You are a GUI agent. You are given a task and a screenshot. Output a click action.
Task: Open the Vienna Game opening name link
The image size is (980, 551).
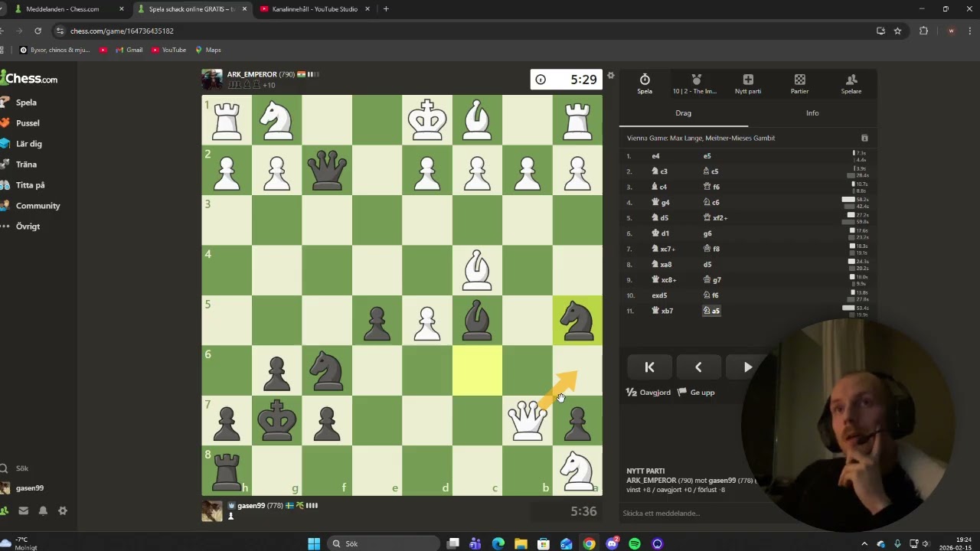(x=701, y=138)
